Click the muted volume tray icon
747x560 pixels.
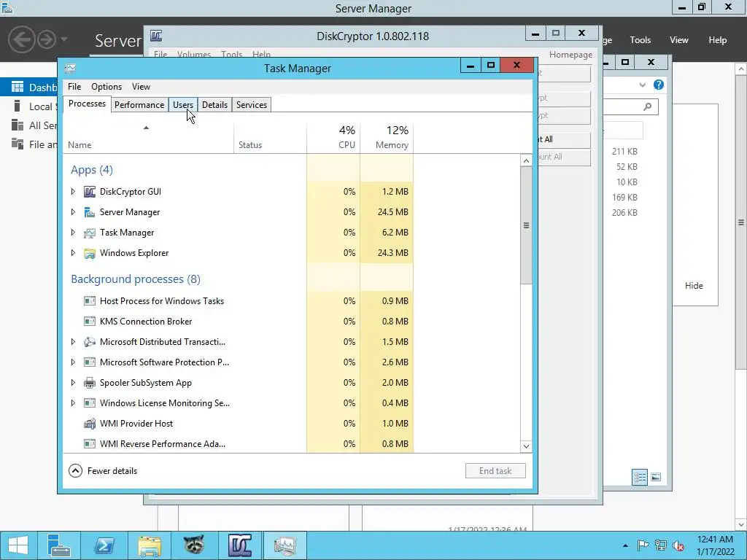click(x=678, y=545)
